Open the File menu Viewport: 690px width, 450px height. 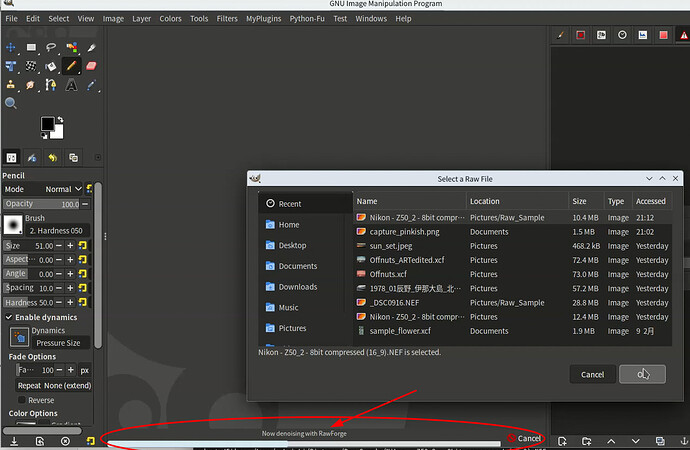click(x=11, y=18)
